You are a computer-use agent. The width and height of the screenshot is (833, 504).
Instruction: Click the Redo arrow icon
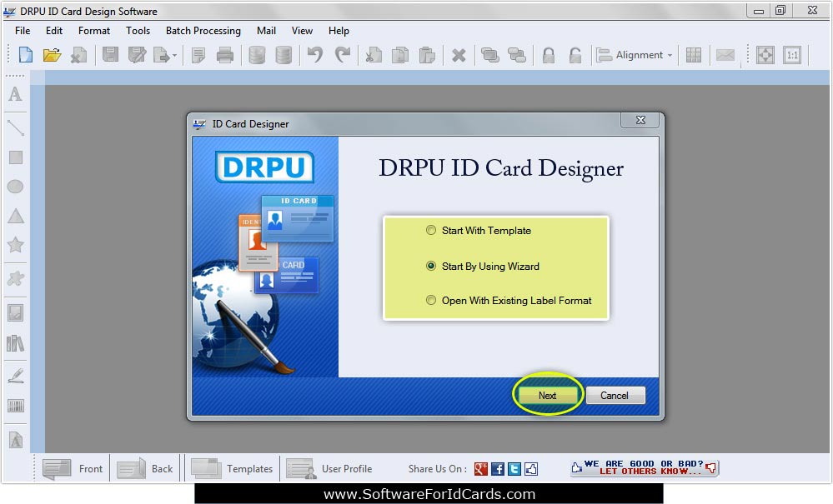pos(343,55)
